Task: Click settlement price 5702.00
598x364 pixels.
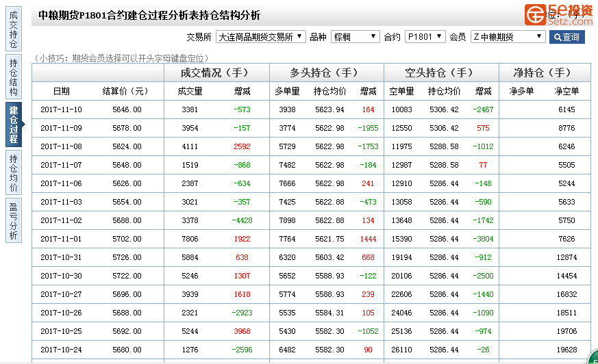Action: coord(127,239)
